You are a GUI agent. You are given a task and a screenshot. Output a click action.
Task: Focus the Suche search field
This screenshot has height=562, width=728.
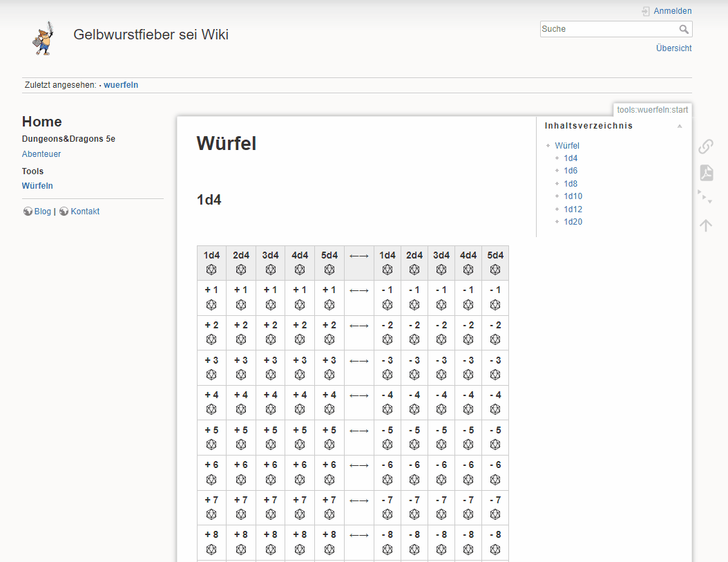[x=608, y=29]
